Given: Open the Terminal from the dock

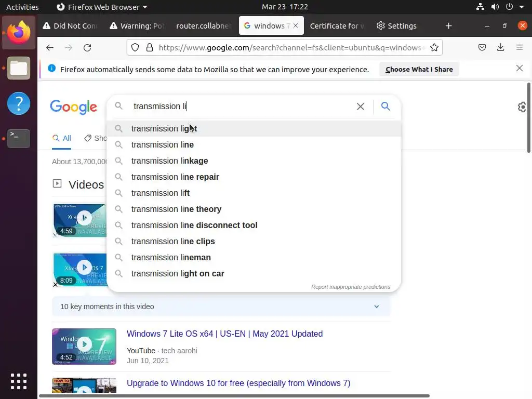Looking at the screenshot, I should coord(19,138).
